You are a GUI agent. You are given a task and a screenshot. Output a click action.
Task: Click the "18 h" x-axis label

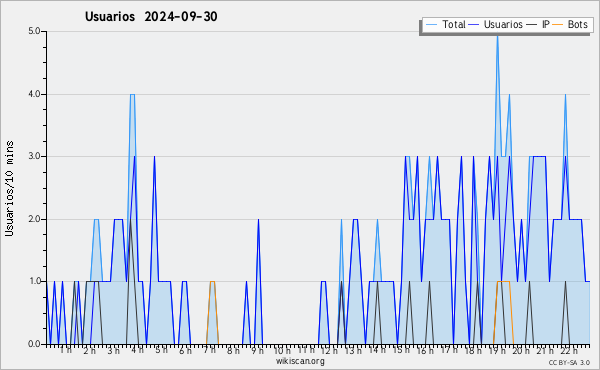click(x=473, y=351)
